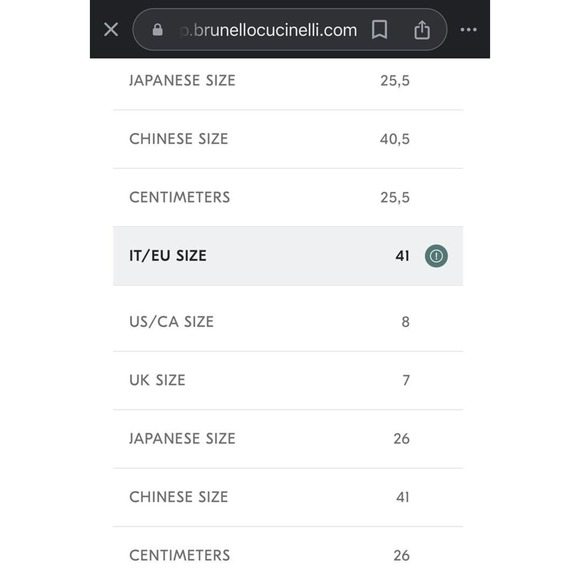Select the Chinese size value 40,5

(x=395, y=139)
